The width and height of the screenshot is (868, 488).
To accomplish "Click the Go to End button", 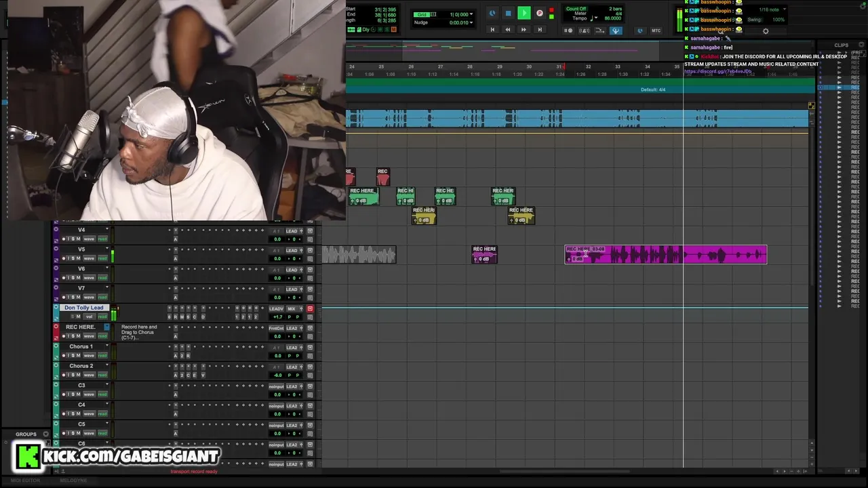I will (x=539, y=30).
